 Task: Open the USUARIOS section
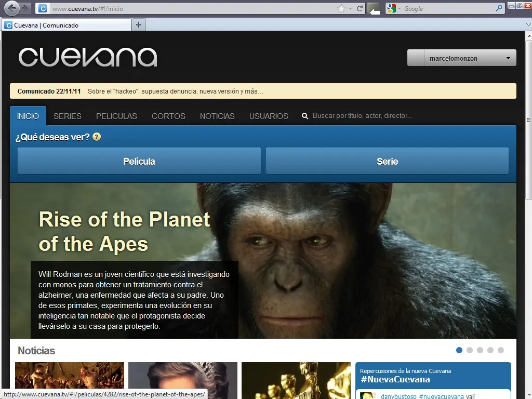[269, 116]
